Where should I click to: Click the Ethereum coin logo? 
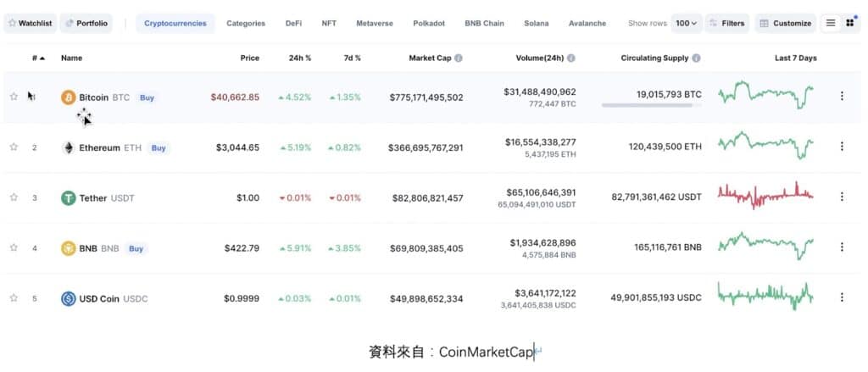pyautogui.click(x=68, y=147)
